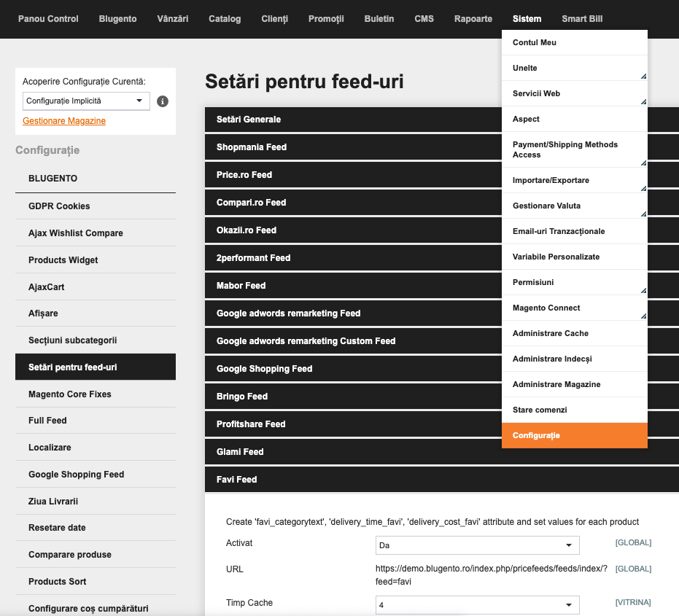Open Servicii Web submenu
Viewport: 679px width, 616px height.
click(x=574, y=93)
